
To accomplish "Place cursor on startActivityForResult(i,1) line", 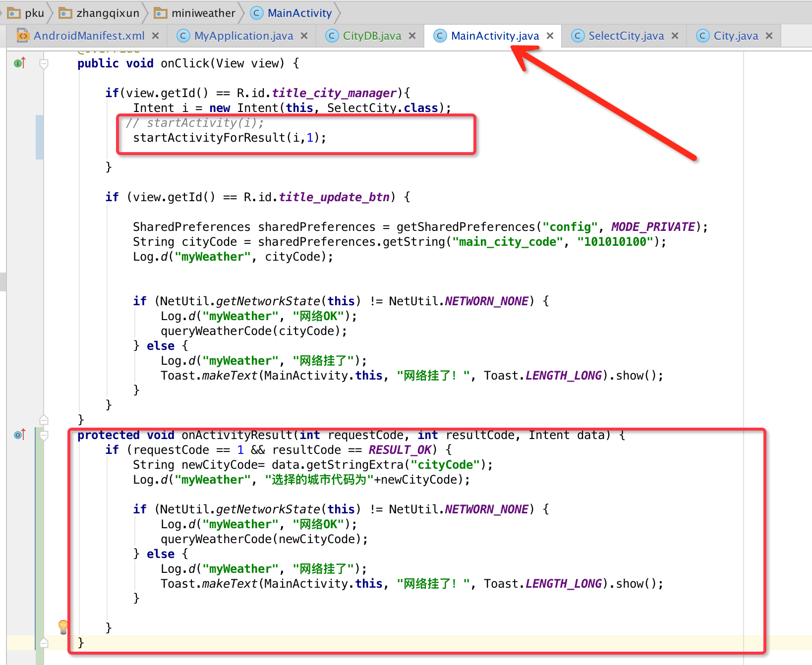I will tap(229, 138).
